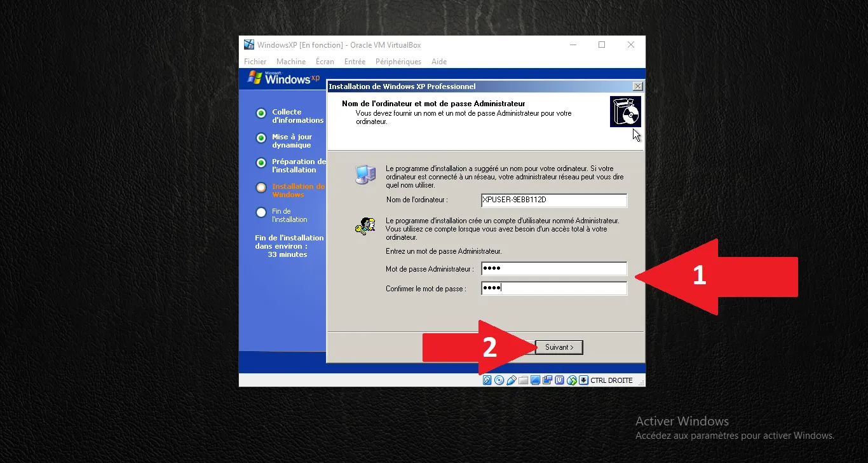Click the optical disc drive status icon

(x=499, y=380)
